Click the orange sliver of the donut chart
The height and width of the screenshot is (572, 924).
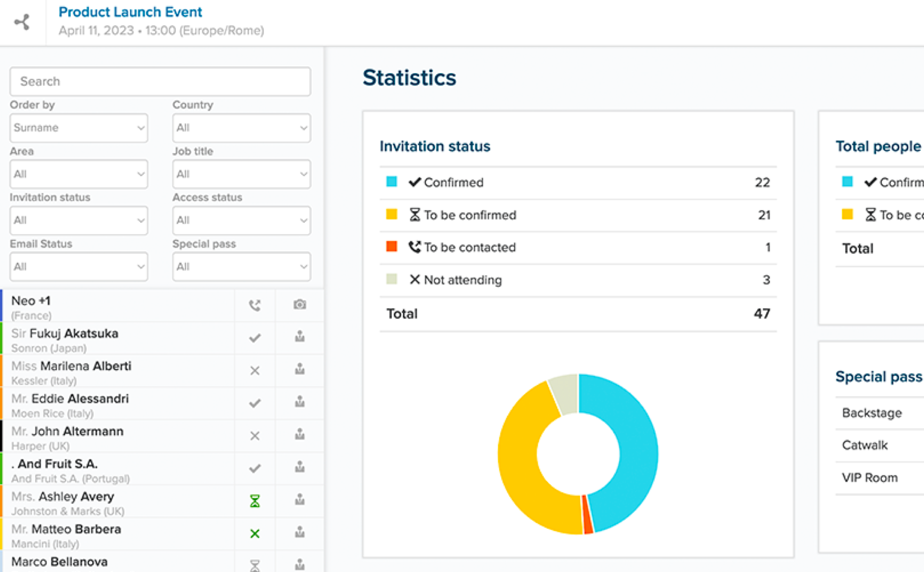click(x=588, y=514)
